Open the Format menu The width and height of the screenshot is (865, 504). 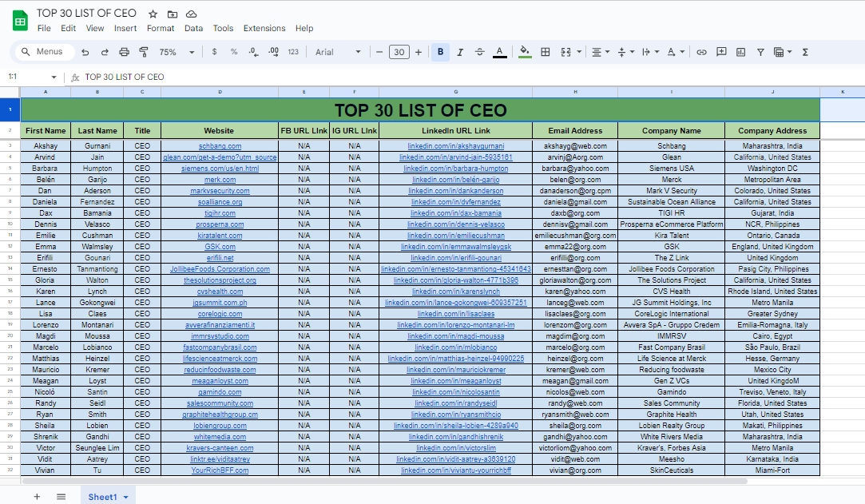pyautogui.click(x=161, y=28)
